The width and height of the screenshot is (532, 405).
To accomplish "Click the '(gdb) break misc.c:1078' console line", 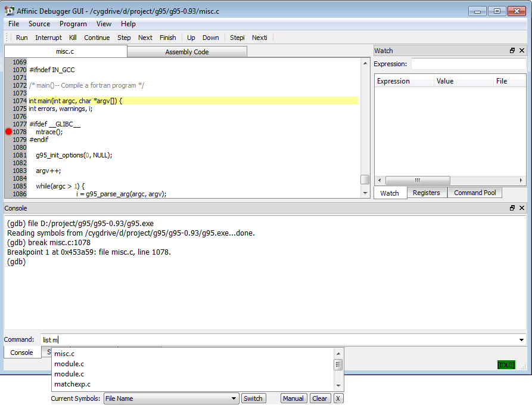I will [x=49, y=243].
